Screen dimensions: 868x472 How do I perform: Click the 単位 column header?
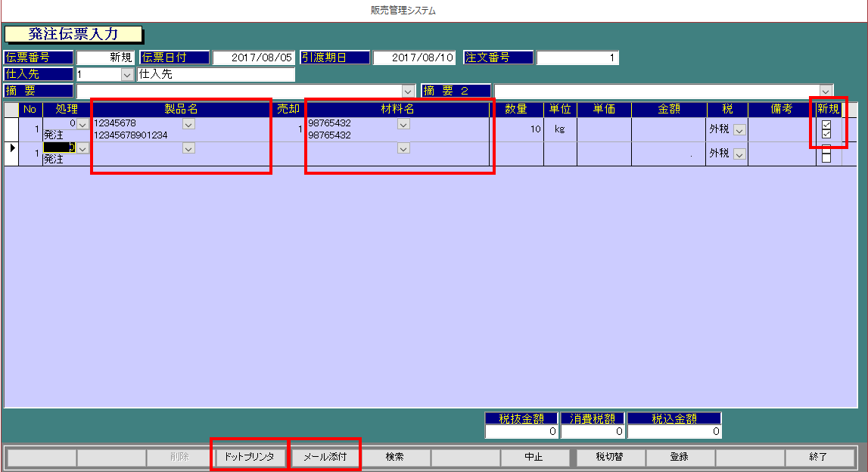point(560,110)
